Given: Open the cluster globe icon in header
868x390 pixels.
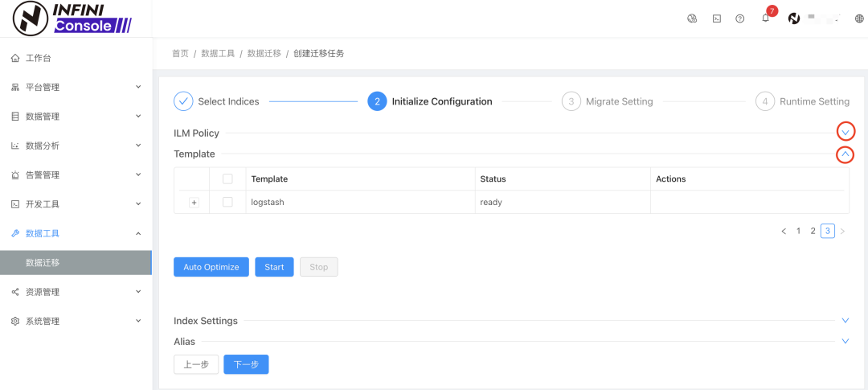Looking at the screenshot, I should (x=691, y=18).
